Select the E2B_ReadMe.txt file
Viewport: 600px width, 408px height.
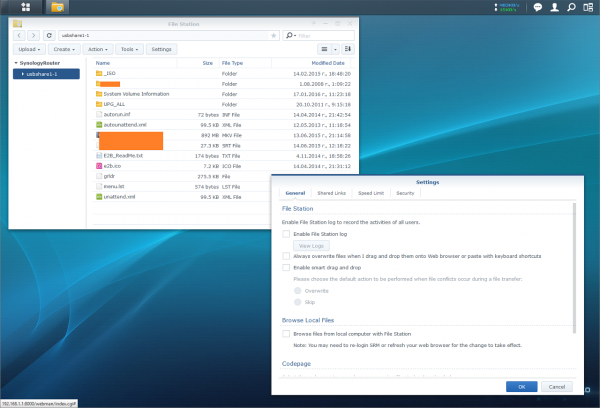pos(222,156)
